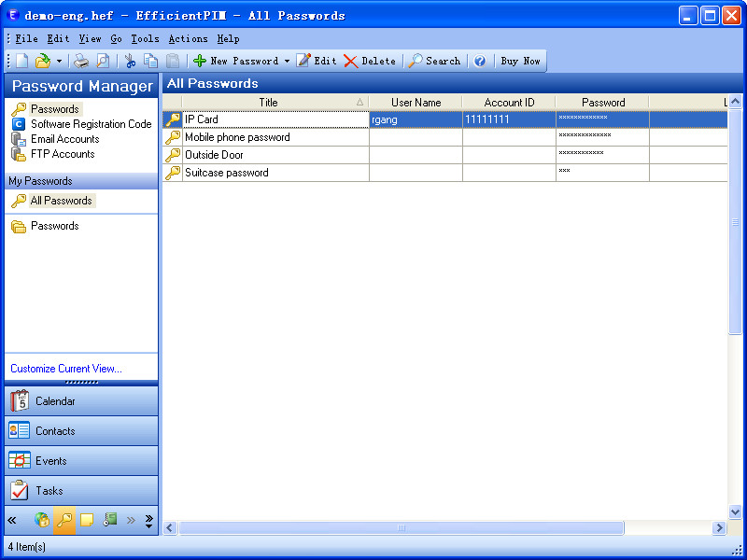
Task: Click the Print Preview toolbar icon
Action: [103, 61]
